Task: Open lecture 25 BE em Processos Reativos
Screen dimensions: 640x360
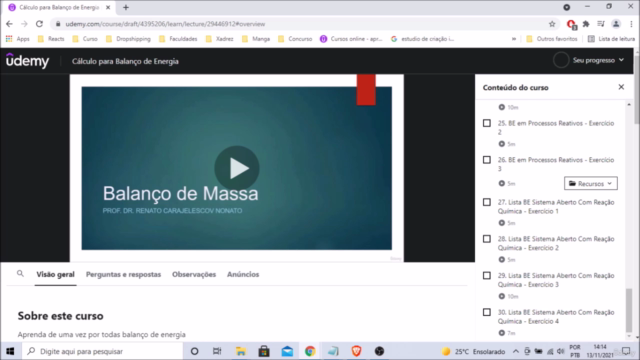Action: point(556,127)
